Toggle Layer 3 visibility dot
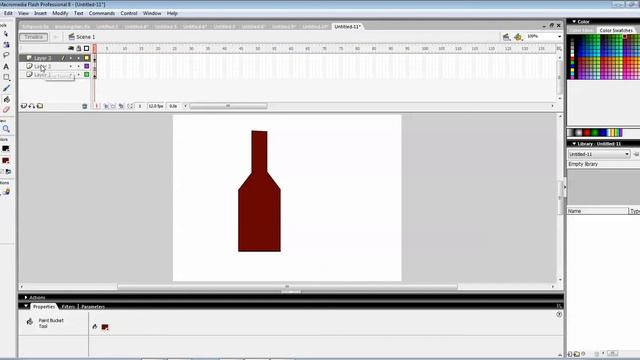640x360 pixels. tap(71, 58)
